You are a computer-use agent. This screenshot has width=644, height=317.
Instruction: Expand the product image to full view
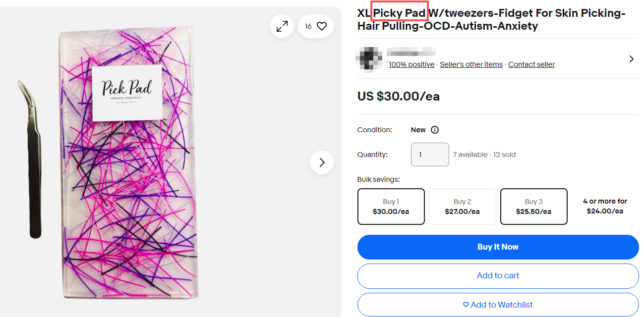click(x=282, y=27)
